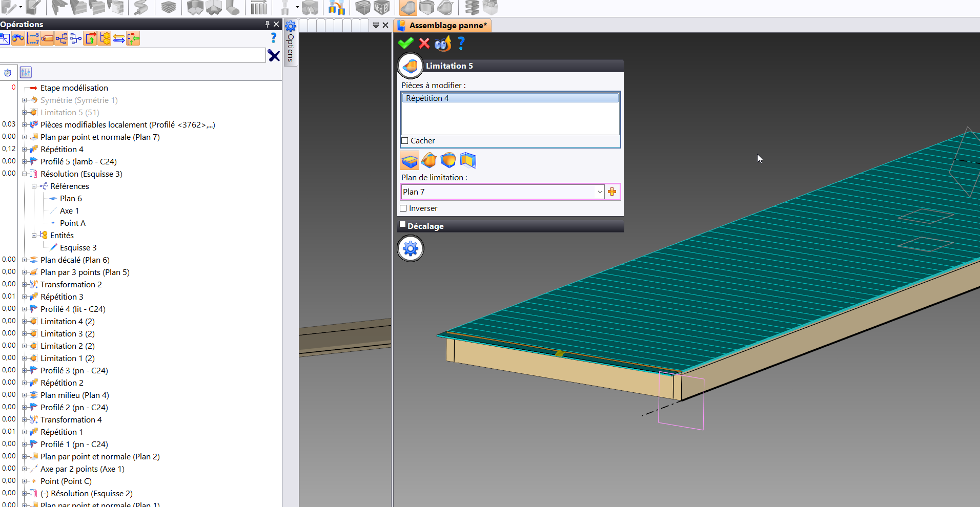Confirm Limitation 5 with the green checkmark
The width and height of the screenshot is (980, 507).
405,44
